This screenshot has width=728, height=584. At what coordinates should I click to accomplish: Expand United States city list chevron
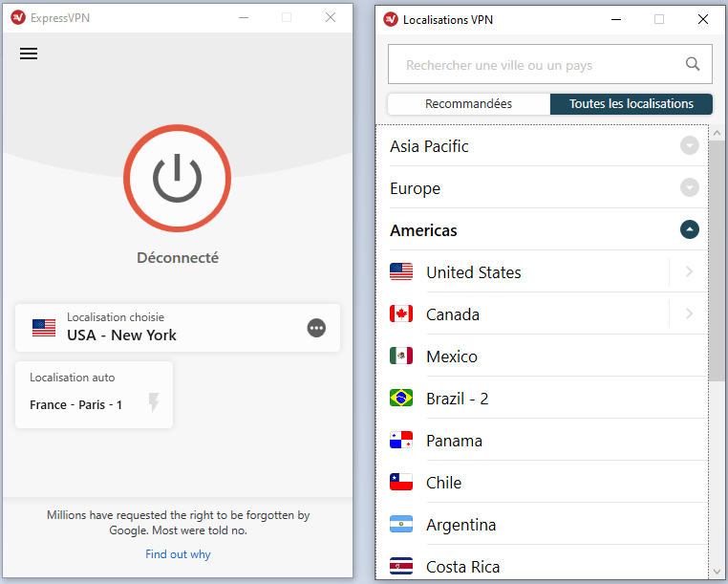pyautogui.click(x=690, y=271)
